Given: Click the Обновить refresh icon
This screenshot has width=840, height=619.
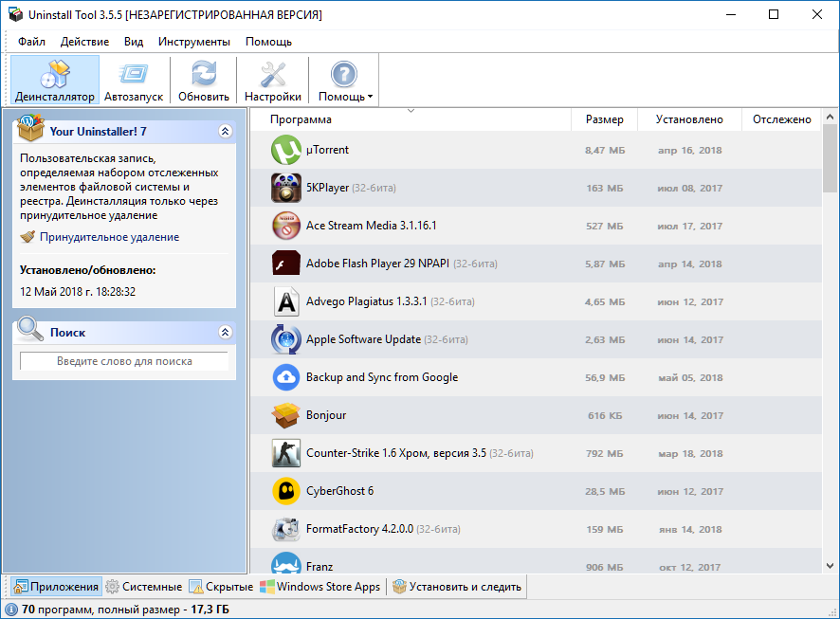Looking at the screenshot, I should point(204,74).
